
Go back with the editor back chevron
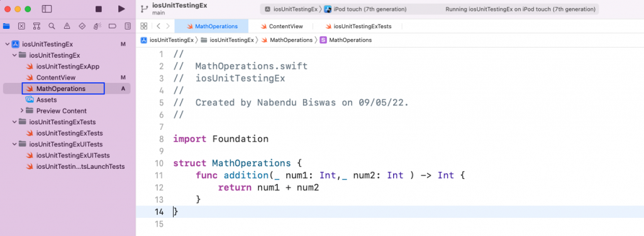(x=158, y=26)
